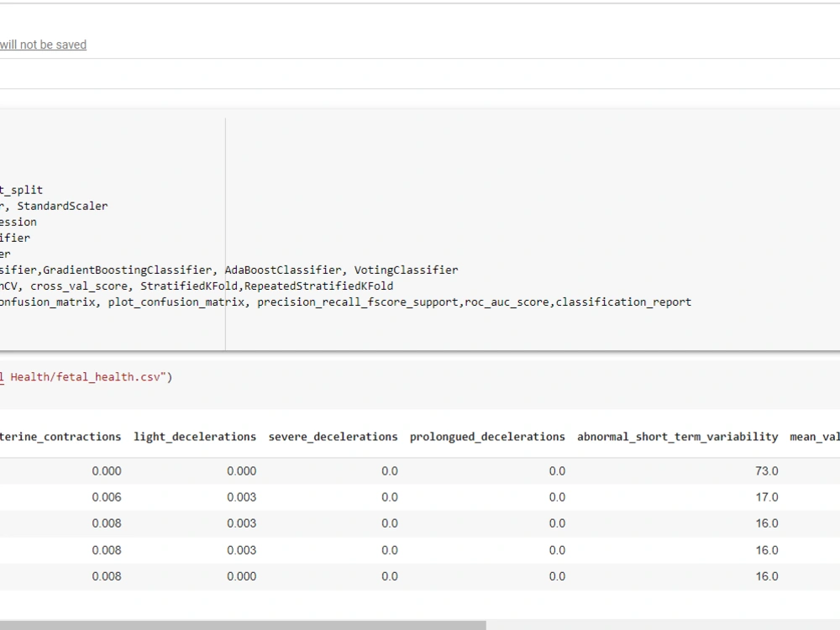
Task: Select the abnormal_short_term_variability column header
Action: (x=678, y=437)
